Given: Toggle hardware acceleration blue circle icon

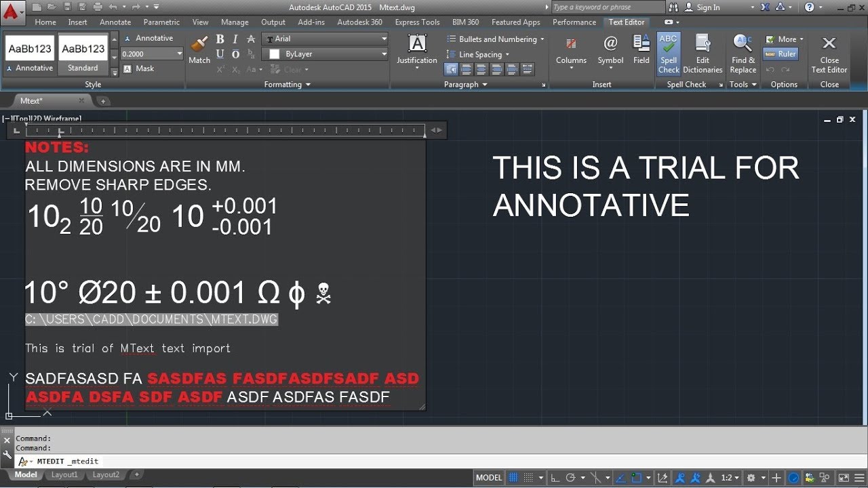Looking at the screenshot, I should point(793,478).
